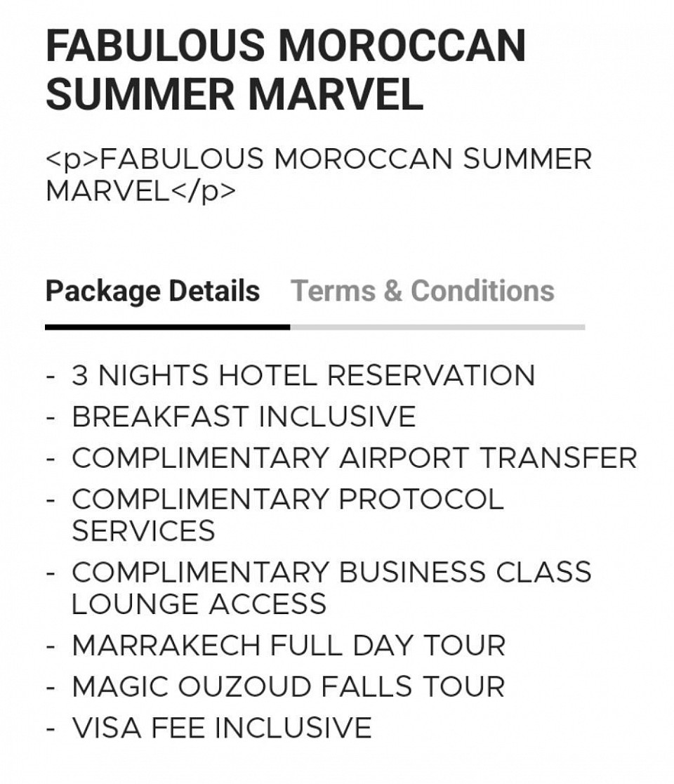Click the Marrakech Full Day Tour item
Screen dimensions: 674x784
tap(289, 645)
